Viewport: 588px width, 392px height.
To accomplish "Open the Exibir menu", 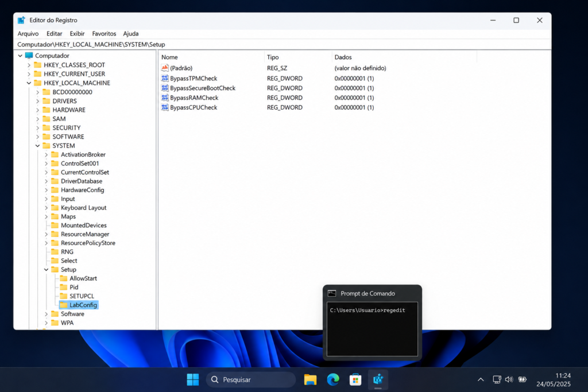I will pyautogui.click(x=78, y=34).
